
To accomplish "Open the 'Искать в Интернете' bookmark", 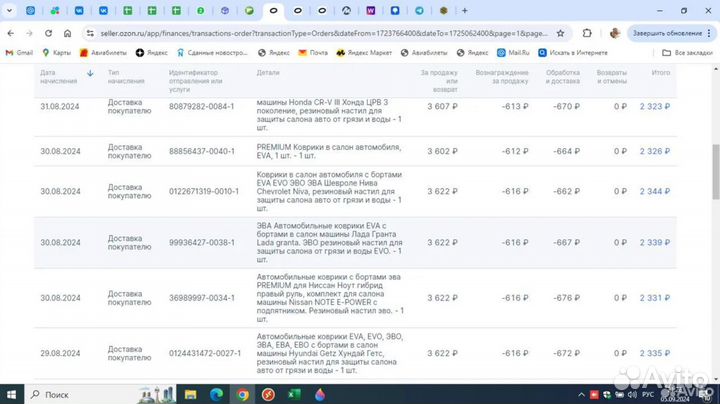I will click(573, 53).
